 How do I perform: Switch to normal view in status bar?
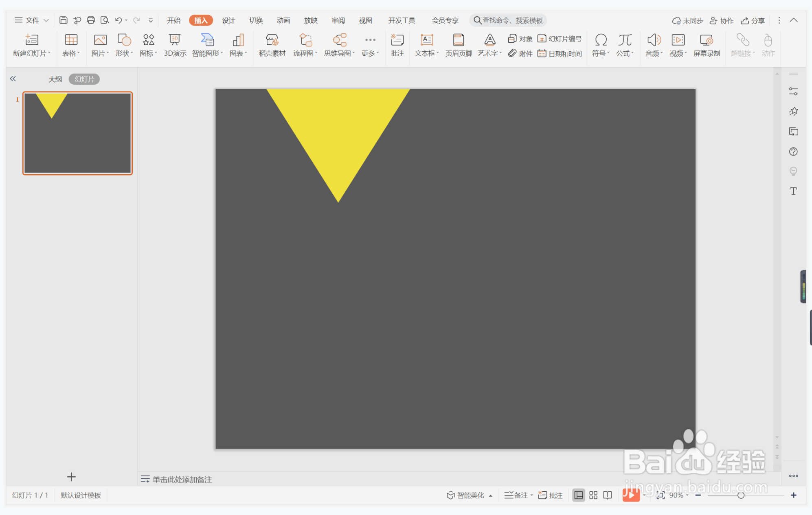(578, 495)
